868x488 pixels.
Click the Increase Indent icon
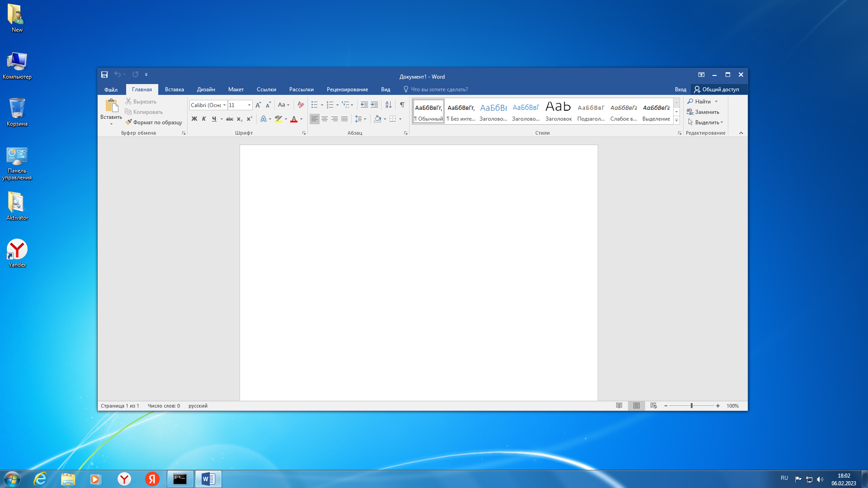[374, 105]
